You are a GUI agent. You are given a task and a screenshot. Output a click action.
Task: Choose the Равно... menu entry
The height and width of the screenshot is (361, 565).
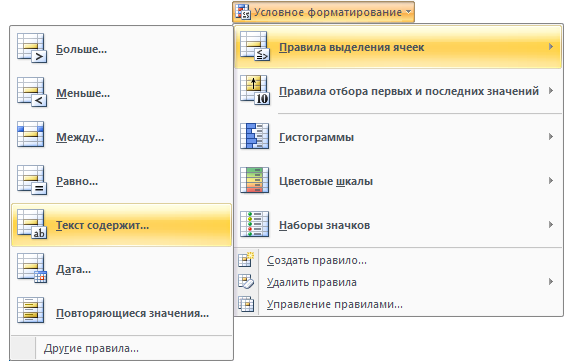(121, 181)
